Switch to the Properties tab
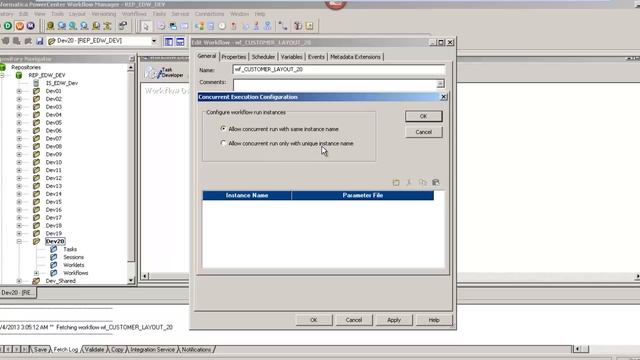640x360 pixels. pyautogui.click(x=234, y=57)
